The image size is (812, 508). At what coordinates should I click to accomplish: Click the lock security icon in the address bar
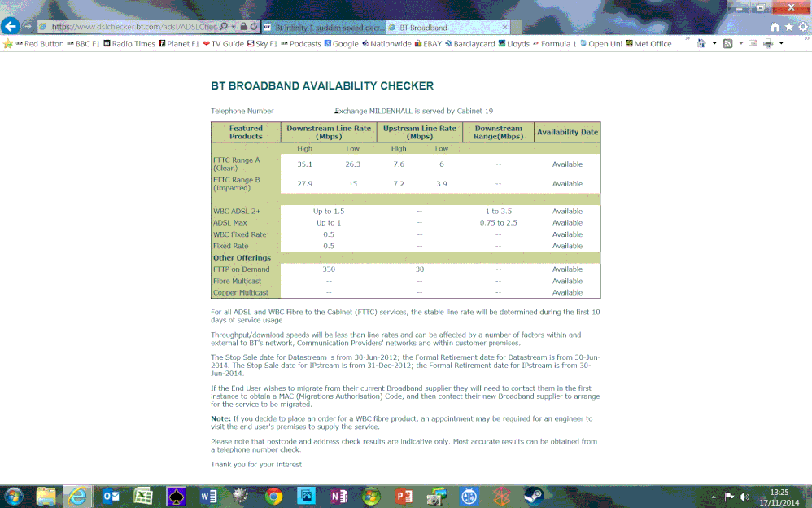pos(243,26)
